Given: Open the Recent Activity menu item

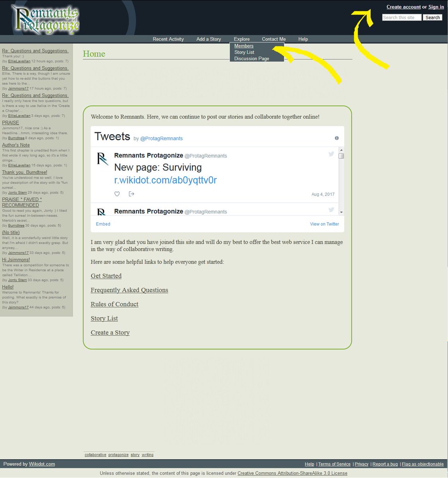Looking at the screenshot, I should 168,39.
